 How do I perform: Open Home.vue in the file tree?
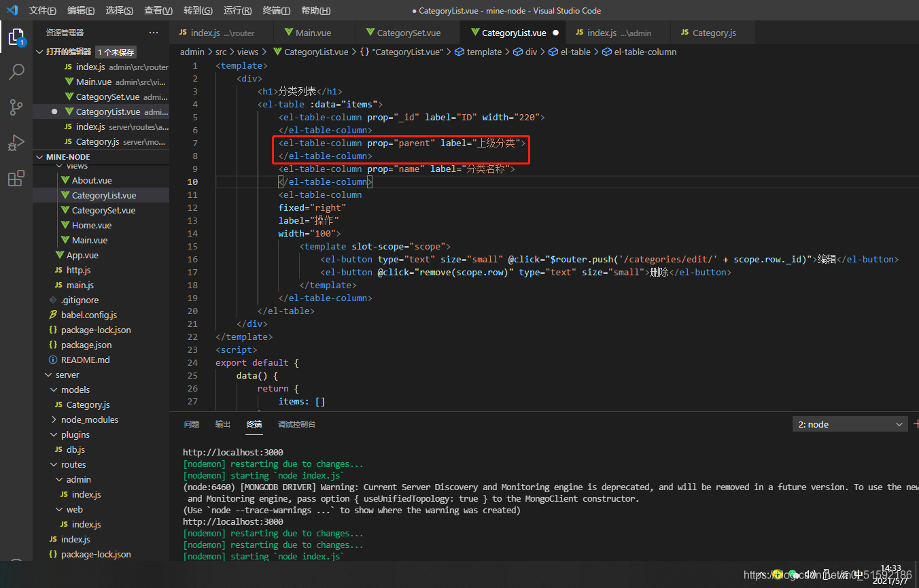[92, 225]
